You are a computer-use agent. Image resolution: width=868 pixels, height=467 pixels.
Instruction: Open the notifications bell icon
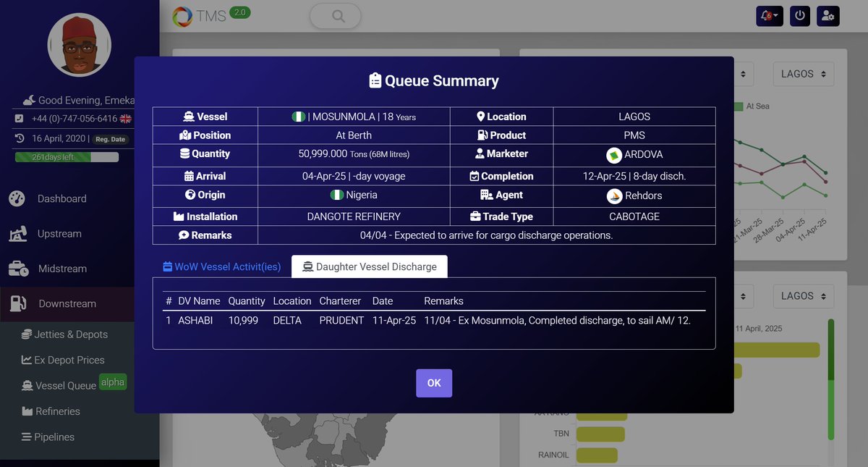(770, 16)
